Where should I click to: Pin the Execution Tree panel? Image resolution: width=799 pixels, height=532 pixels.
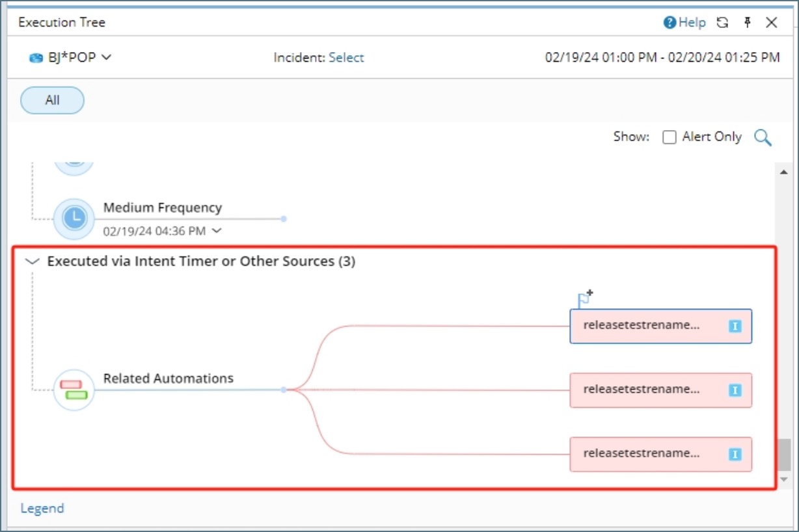tap(748, 23)
